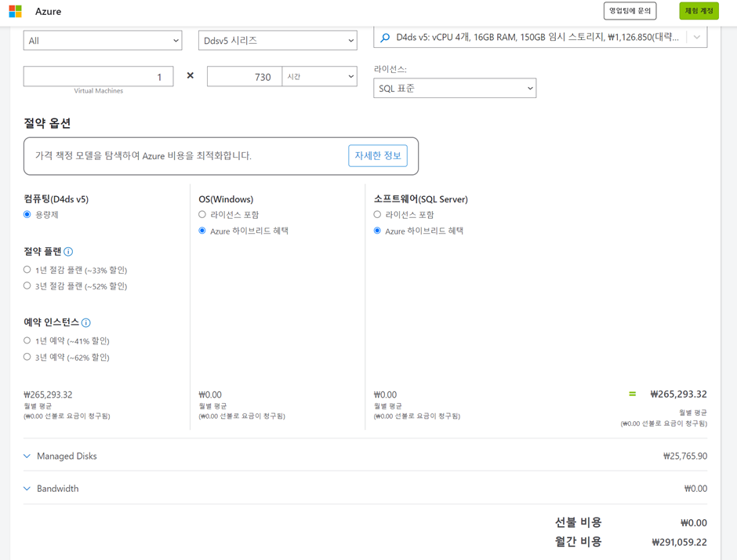
Task: Select OS 라이선스 포함 option
Action: (202, 214)
